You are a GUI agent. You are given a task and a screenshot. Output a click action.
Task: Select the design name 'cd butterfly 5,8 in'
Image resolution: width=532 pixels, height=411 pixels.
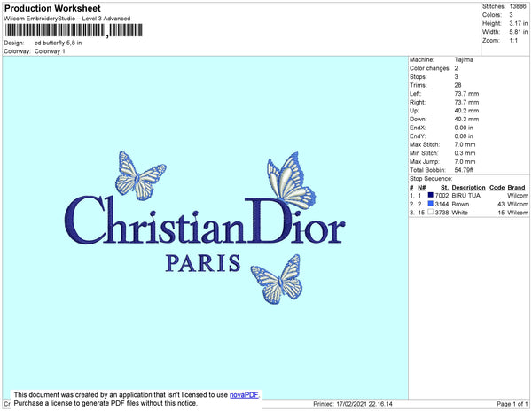click(x=58, y=43)
